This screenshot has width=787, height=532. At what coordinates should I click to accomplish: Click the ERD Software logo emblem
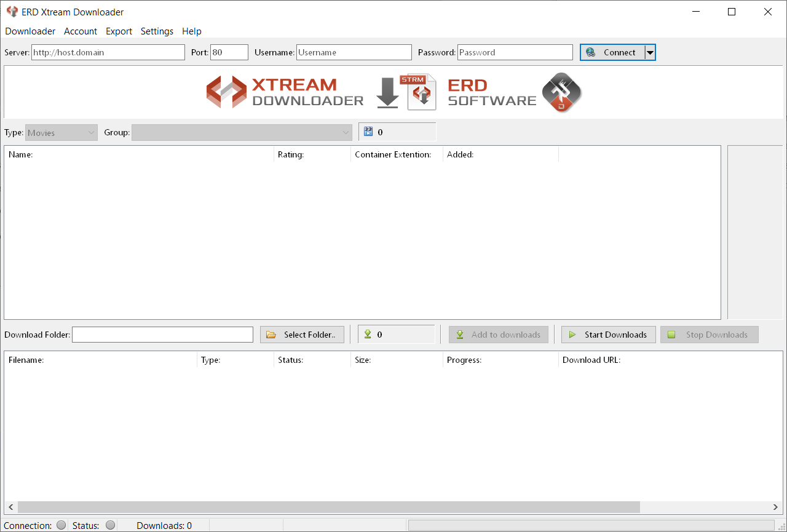(561, 92)
